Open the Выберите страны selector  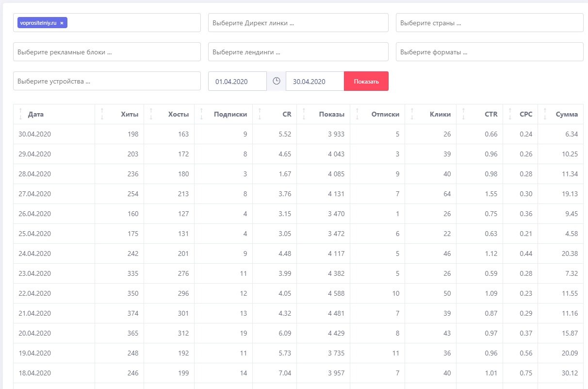click(x=489, y=23)
